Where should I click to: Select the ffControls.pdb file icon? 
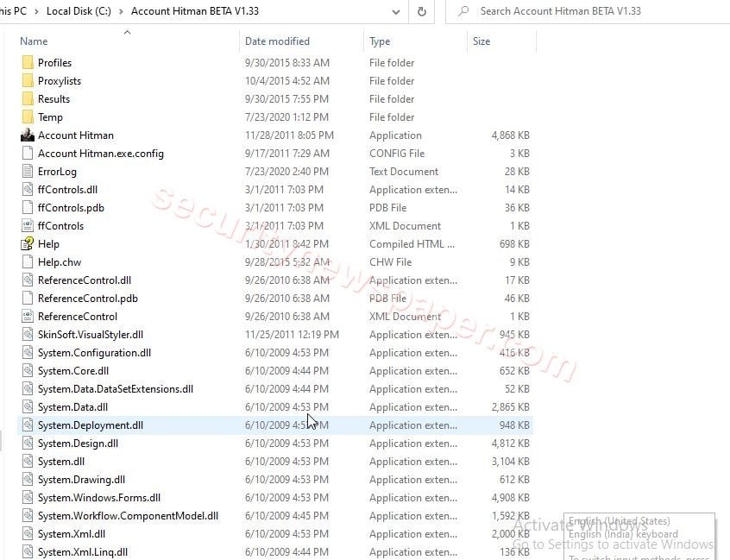pos(28,208)
